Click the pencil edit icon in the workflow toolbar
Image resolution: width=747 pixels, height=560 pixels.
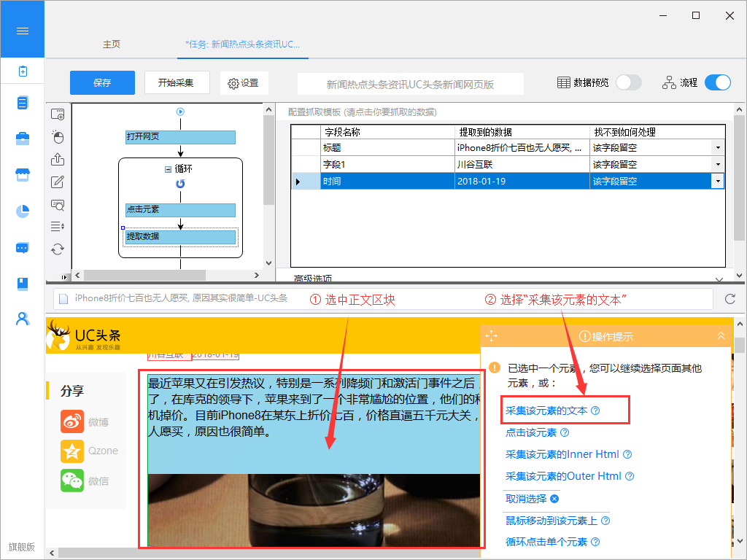[58, 182]
